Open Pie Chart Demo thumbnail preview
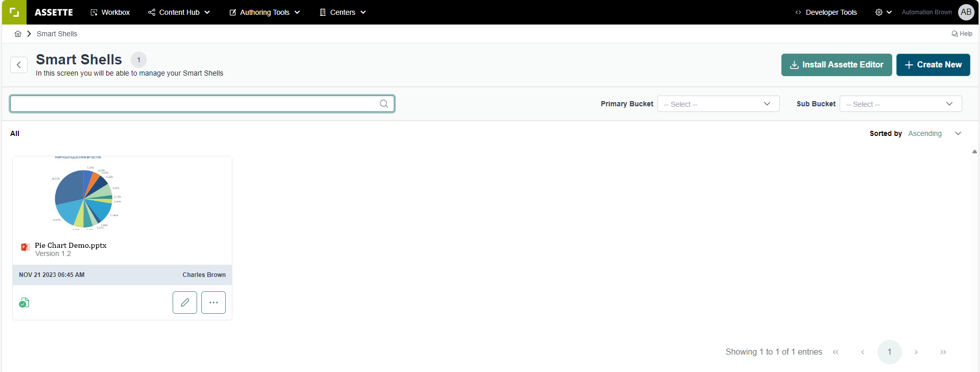Screen dimensions: 980x372 point(87,193)
